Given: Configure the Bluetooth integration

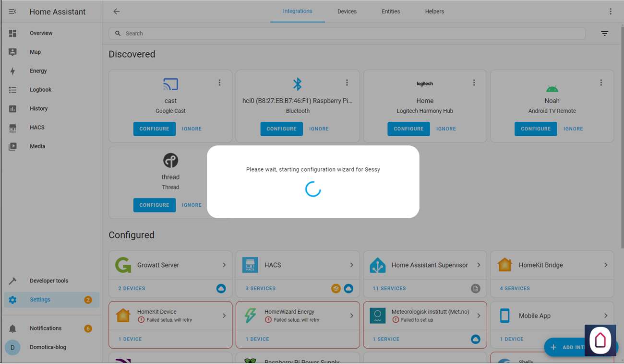Looking at the screenshot, I should click(x=282, y=129).
